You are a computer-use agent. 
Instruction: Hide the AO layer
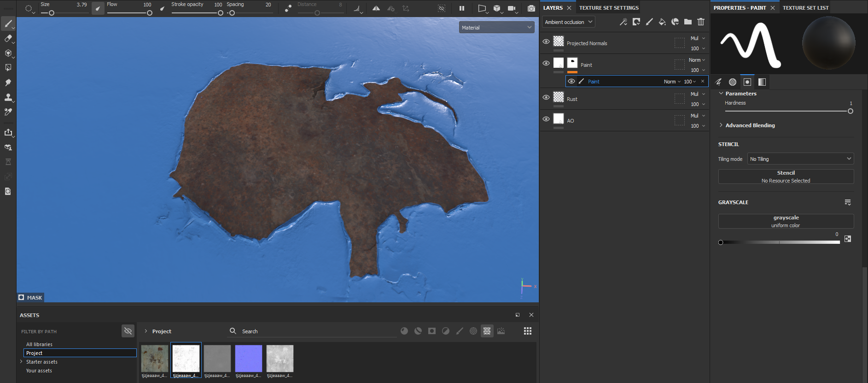[546, 119]
